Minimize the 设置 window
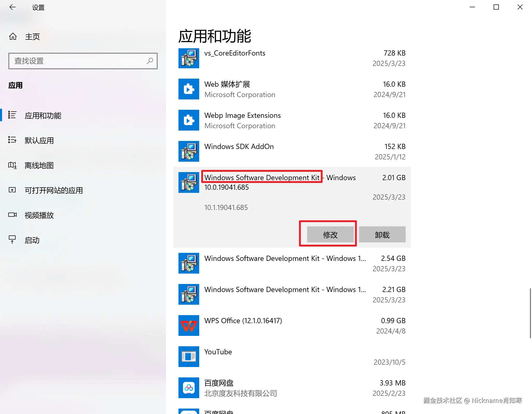This screenshot has height=414, width=532. (x=472, y=7)
